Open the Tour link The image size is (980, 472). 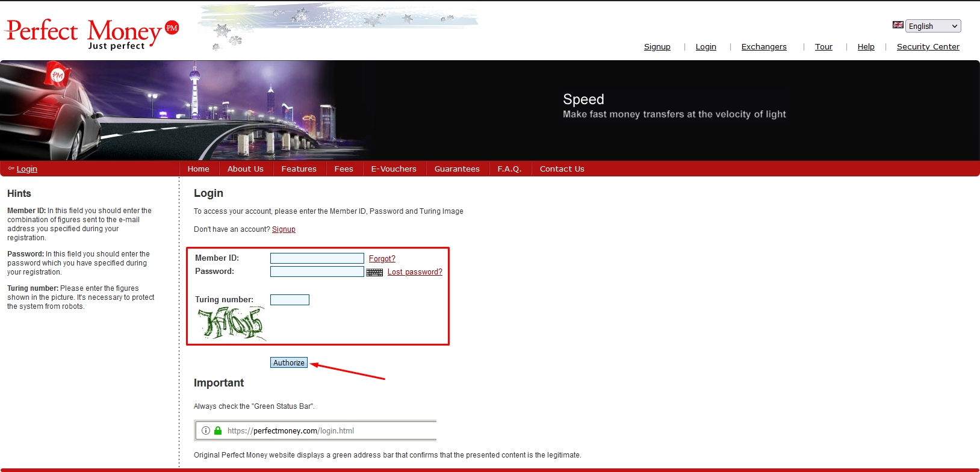pyautogui.click(x=823, y=47)
